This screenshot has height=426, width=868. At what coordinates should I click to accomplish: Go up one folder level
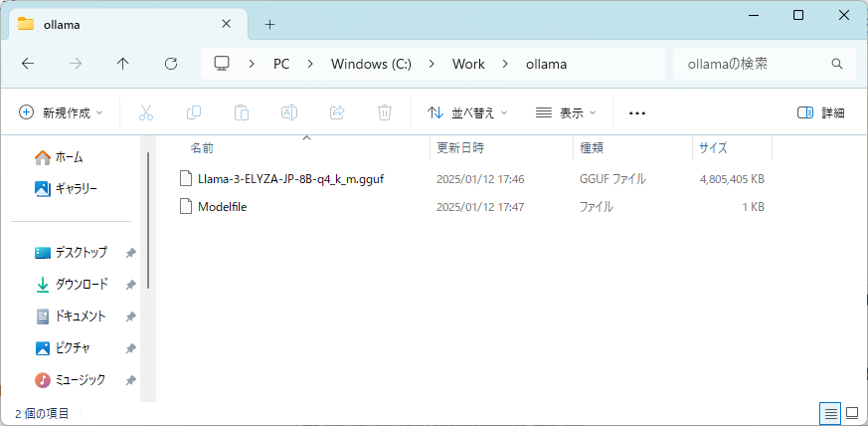click(123, 64)
